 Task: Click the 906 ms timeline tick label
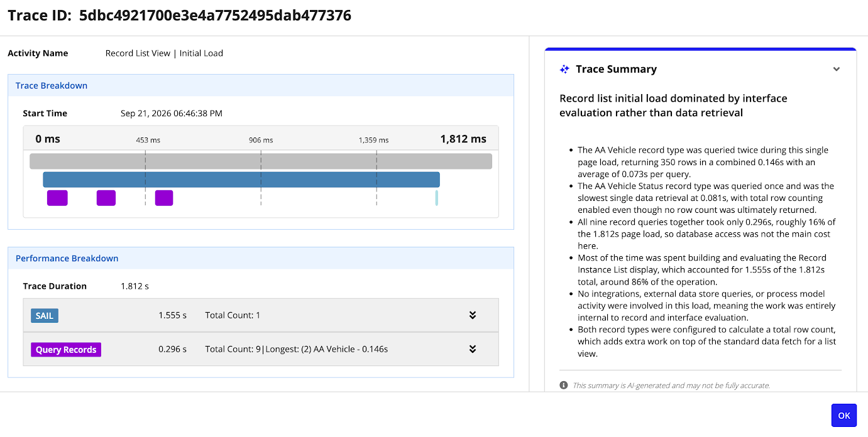point(261,140)
